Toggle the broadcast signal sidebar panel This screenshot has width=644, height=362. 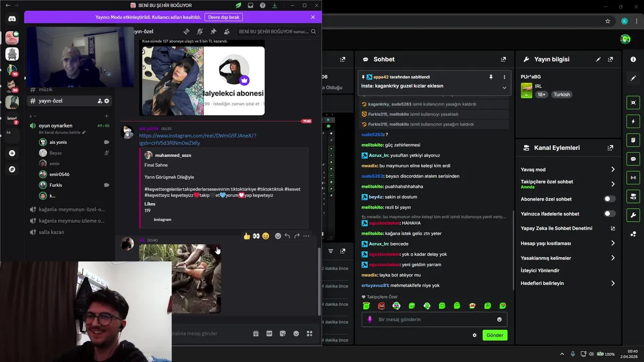point(633,177)
